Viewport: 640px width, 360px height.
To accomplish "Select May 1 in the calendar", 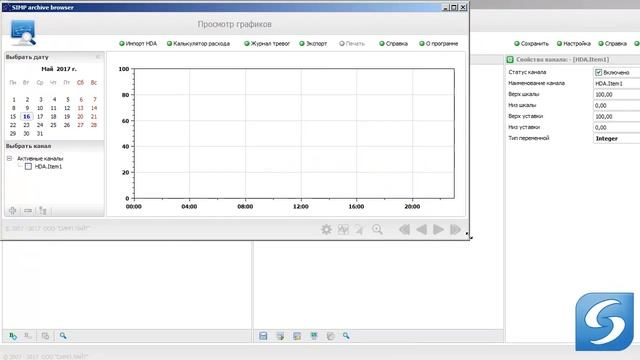I will [x=13, y=99].
